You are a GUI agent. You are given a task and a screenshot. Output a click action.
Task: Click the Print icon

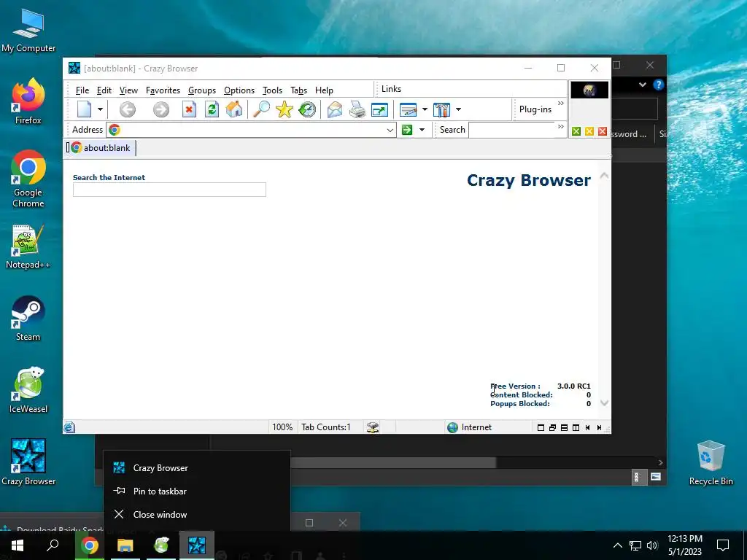click(x=357, y=109)
